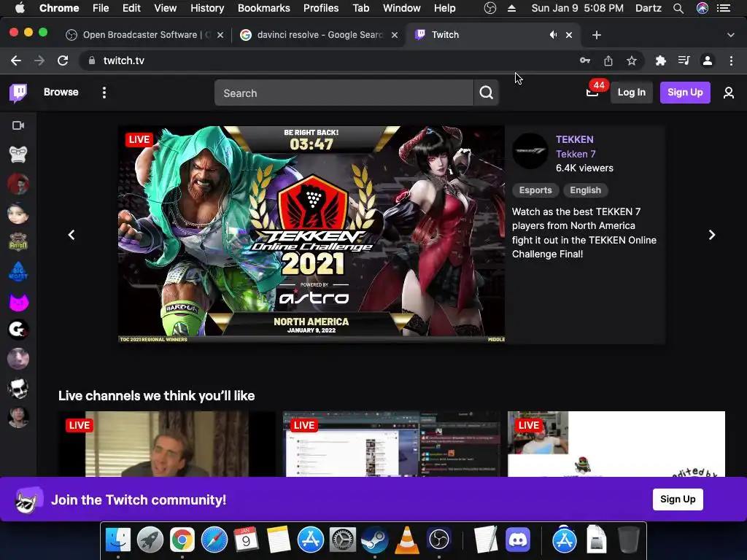Click the header Sign Up button

coord(684,93)
